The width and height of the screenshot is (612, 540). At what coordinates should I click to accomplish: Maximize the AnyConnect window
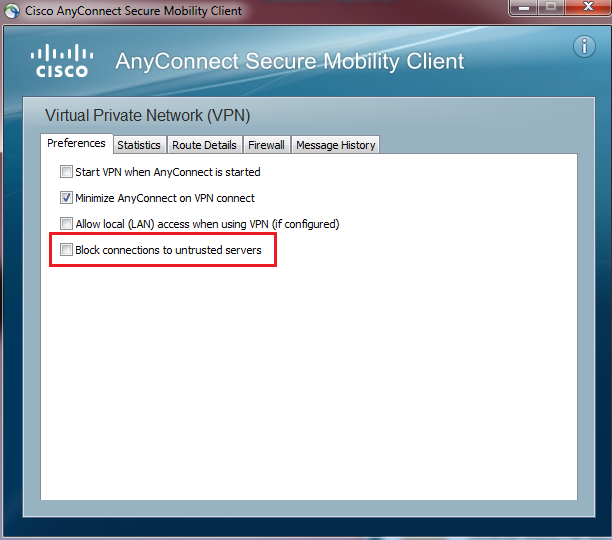550,9
